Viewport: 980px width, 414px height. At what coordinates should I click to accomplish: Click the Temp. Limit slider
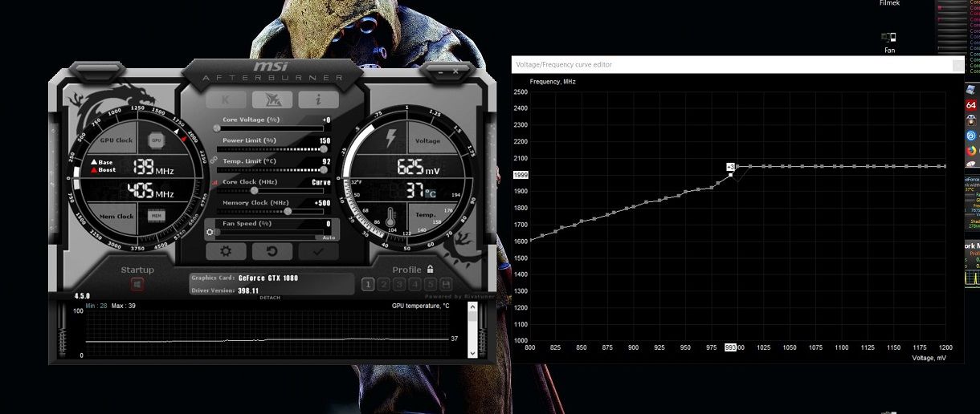(x=272, y=169)
